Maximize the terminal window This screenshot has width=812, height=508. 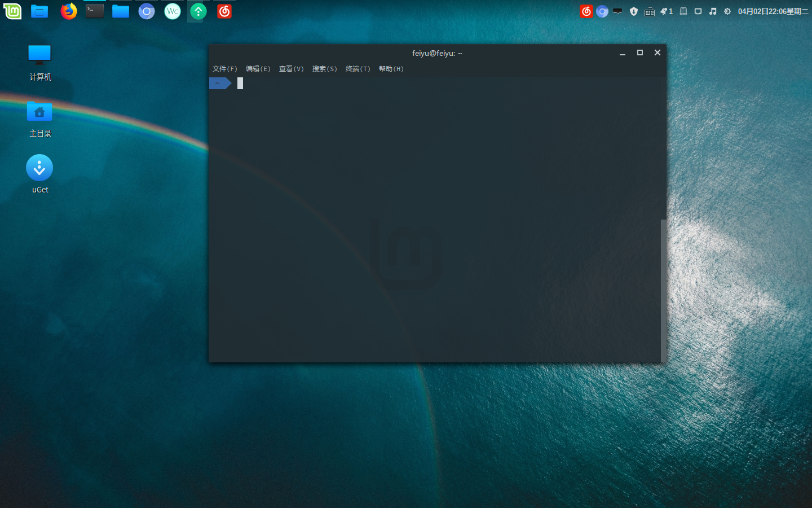tap(640, 52)
